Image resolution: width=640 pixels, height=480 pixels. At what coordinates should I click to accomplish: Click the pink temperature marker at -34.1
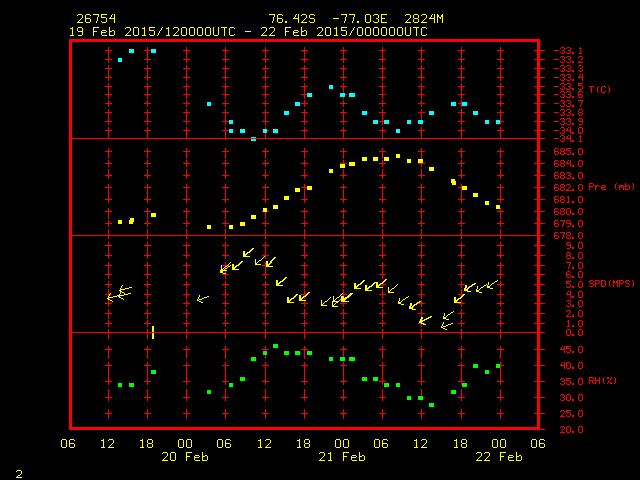point(253,139)
